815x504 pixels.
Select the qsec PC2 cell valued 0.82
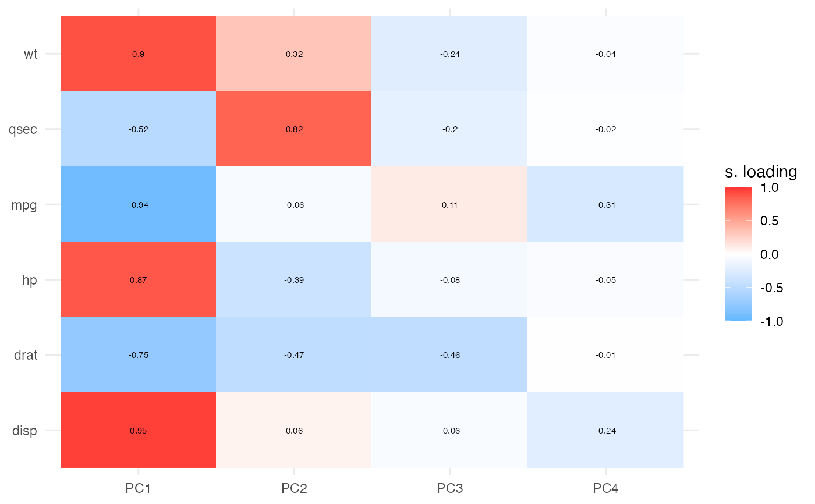[x=294, y=129]
